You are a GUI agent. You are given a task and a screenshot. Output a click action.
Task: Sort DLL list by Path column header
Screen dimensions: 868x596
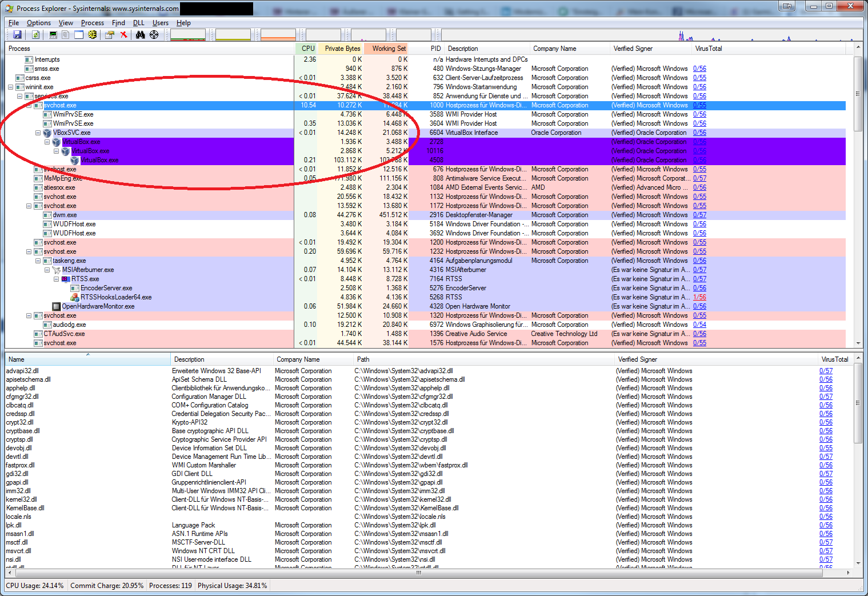tap(483, 359)
